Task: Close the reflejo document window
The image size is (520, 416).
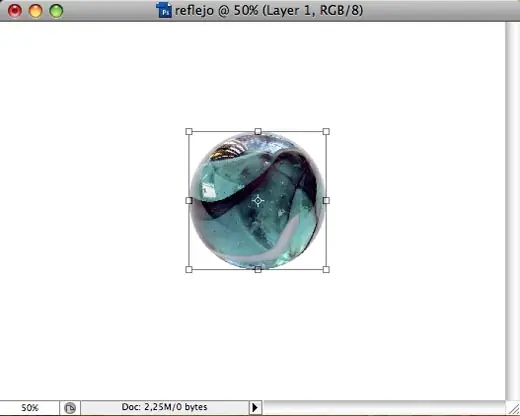Action: [x=15, y=11]
